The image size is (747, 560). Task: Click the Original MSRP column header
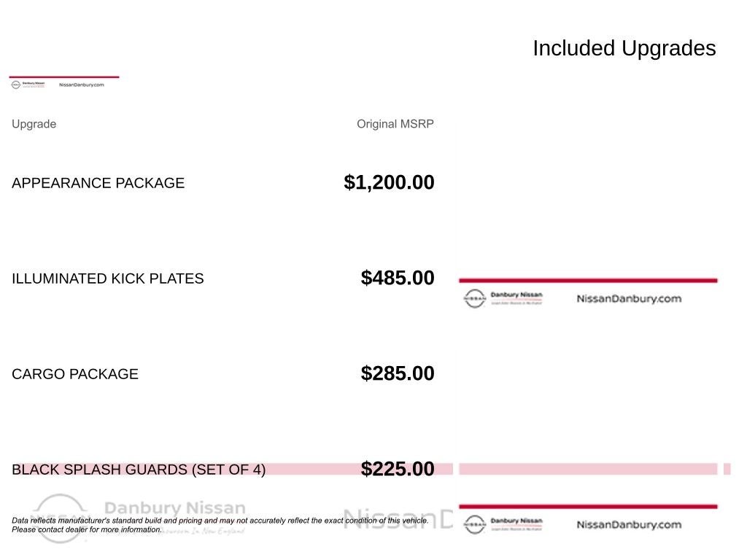coord(395,124)
